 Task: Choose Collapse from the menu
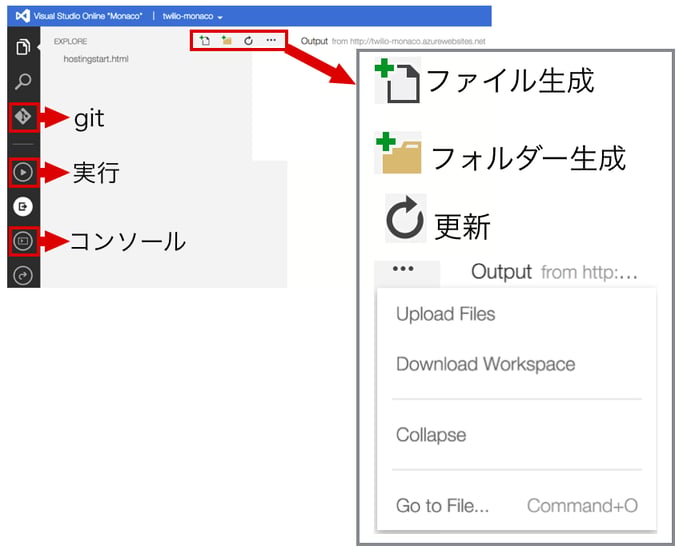[x=431, y=435]
